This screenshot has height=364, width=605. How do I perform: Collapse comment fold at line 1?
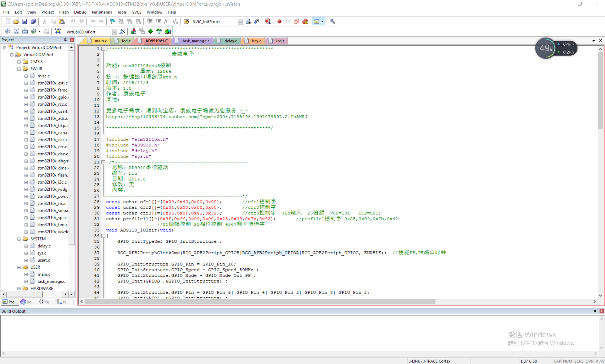104,49
